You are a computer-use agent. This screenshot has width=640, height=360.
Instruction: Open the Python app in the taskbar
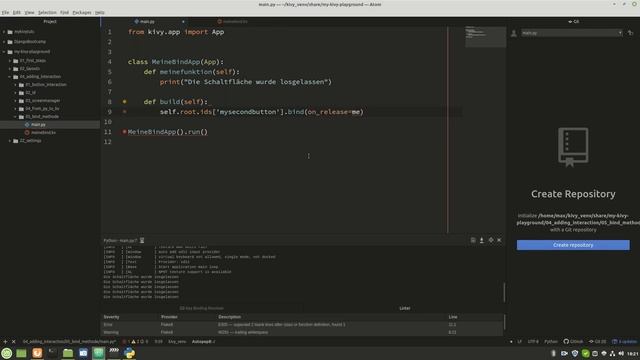[x=129, y=353]
